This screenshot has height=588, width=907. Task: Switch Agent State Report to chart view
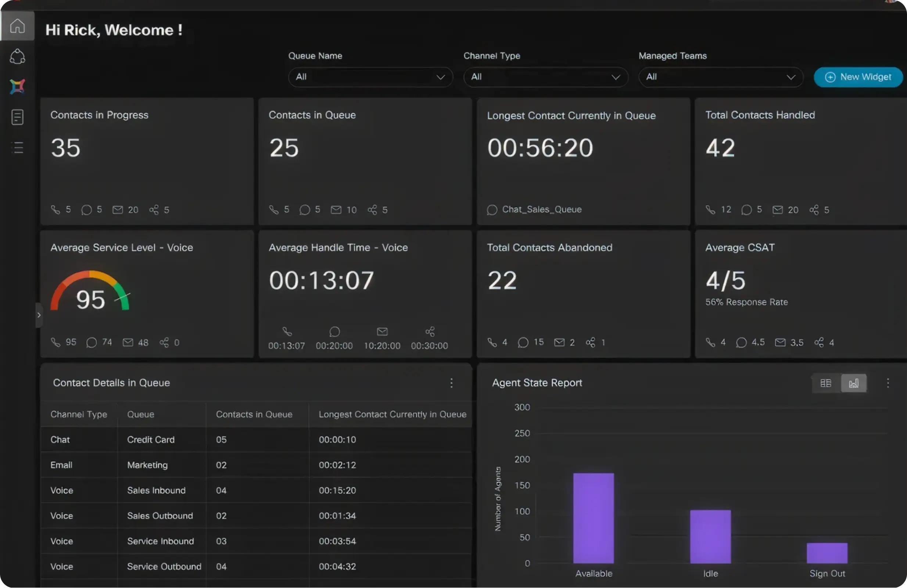click(x=853, y=383)
